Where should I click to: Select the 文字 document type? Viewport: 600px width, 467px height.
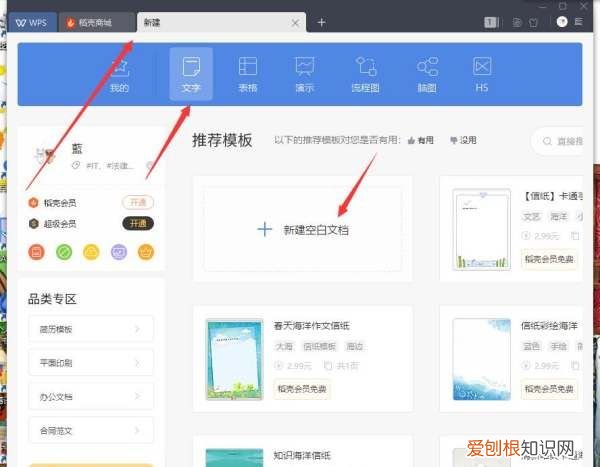tap(191, 74)
